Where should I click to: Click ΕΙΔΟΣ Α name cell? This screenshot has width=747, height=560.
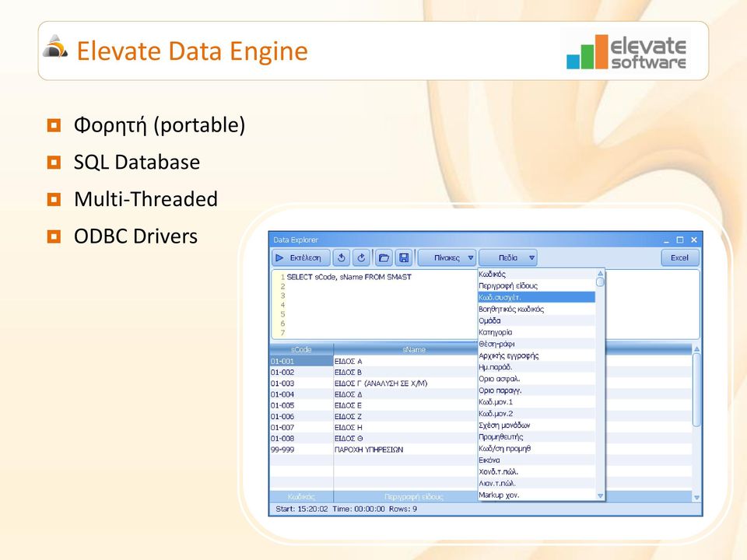(x=405, y=361)
